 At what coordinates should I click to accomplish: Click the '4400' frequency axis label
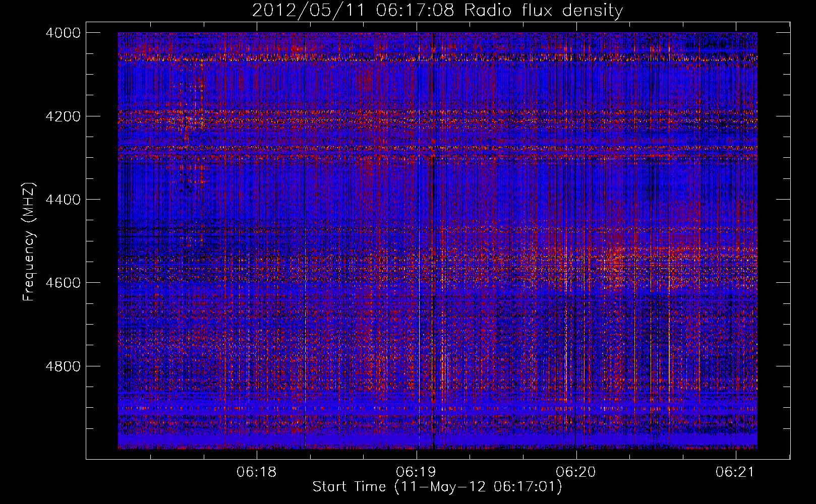(63, 200)
